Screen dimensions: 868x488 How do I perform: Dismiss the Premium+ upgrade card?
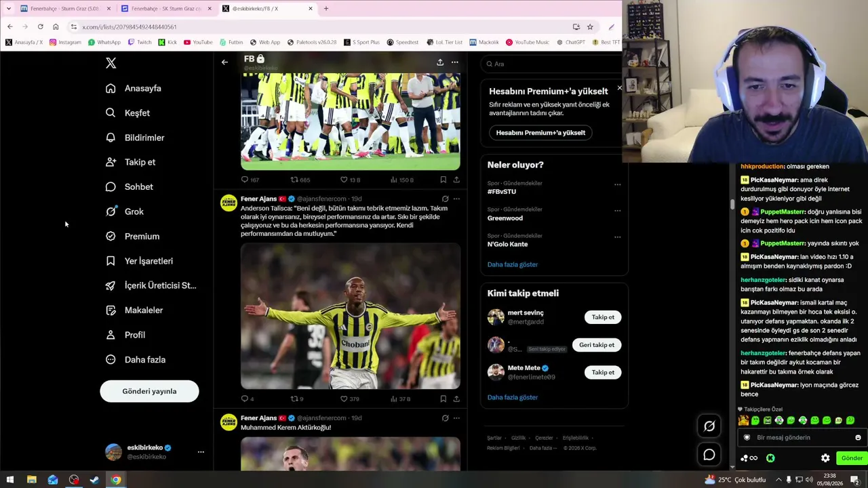pos(619,88)
